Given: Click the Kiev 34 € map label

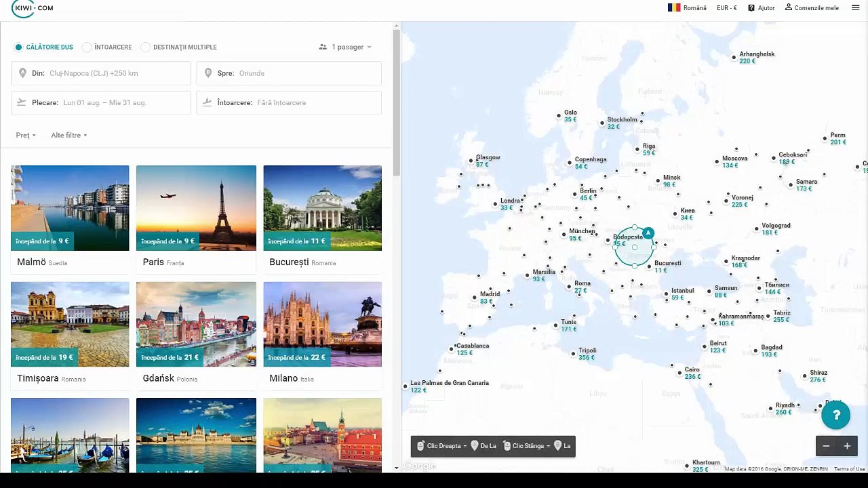Looking at the screenshot, I should point(687,214).
